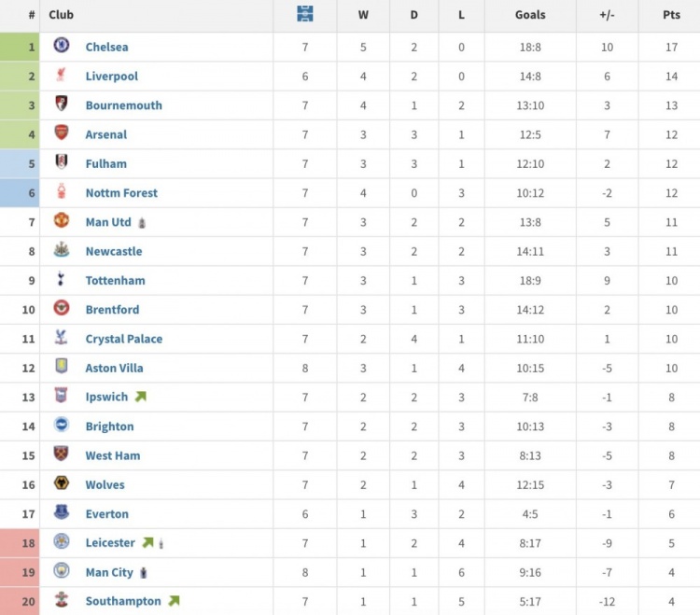
Task: Open the Crystal Palace team link
Action: point(123,339)
